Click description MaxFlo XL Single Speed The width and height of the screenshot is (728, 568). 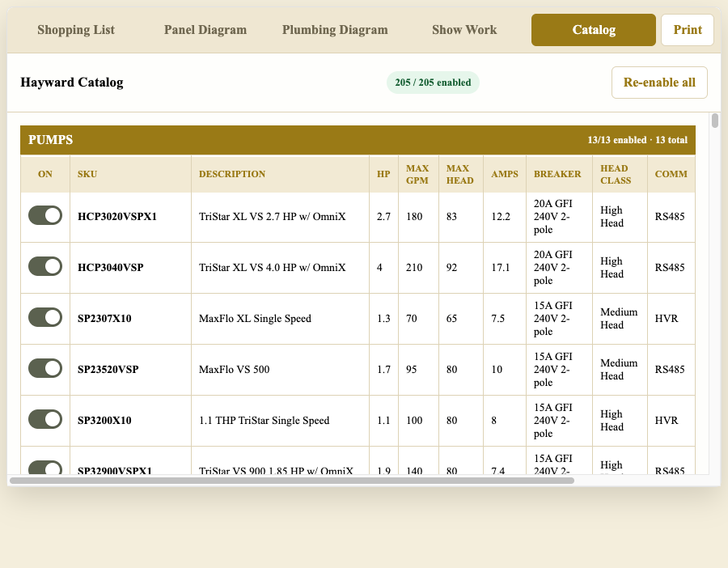click(x=255, y=319)
